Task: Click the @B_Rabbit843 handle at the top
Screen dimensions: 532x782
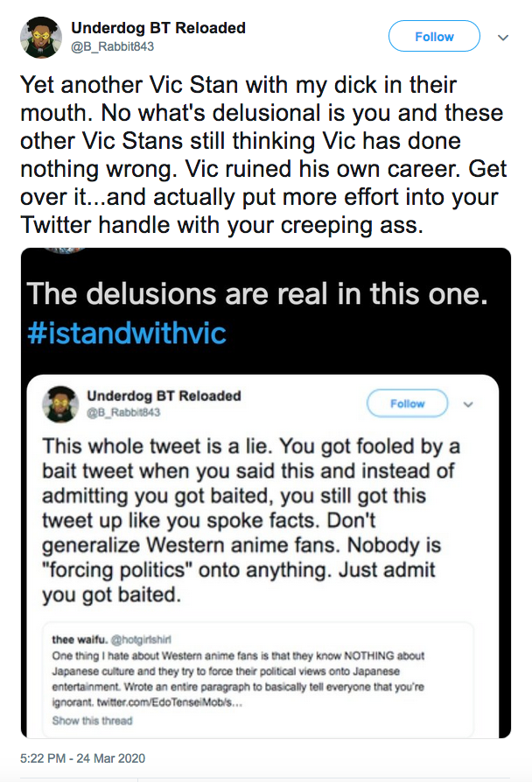Action: 113,46
